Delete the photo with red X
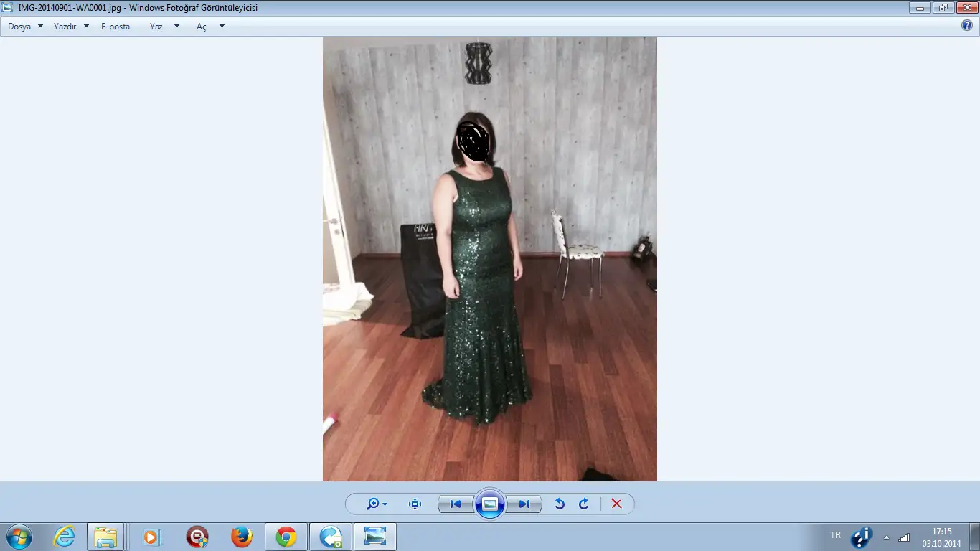Image resolution: width=980 pixels, height=551 pixels. (616, 504)
